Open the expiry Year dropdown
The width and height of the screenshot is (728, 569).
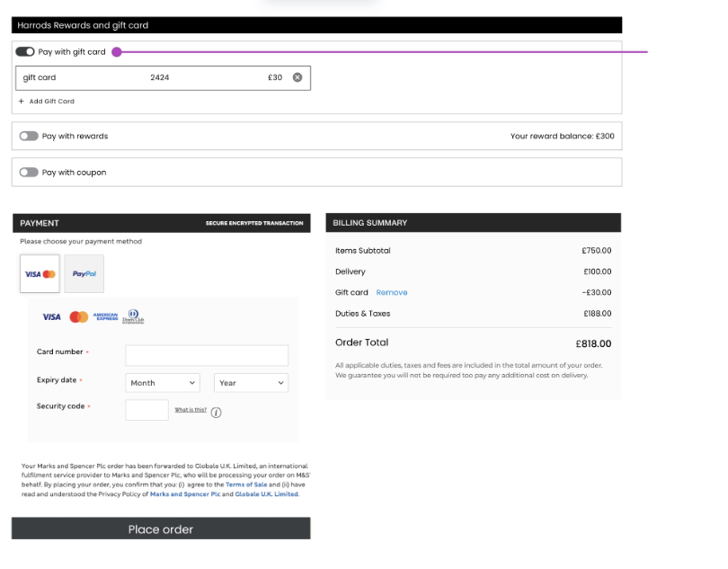pos(251,383)
